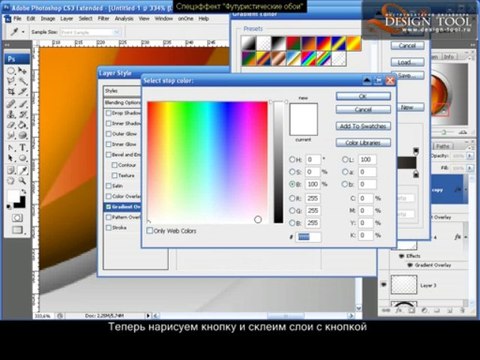Enable Inner Shadow checkbox
The image size is (480, 360).
click(108, 124)
